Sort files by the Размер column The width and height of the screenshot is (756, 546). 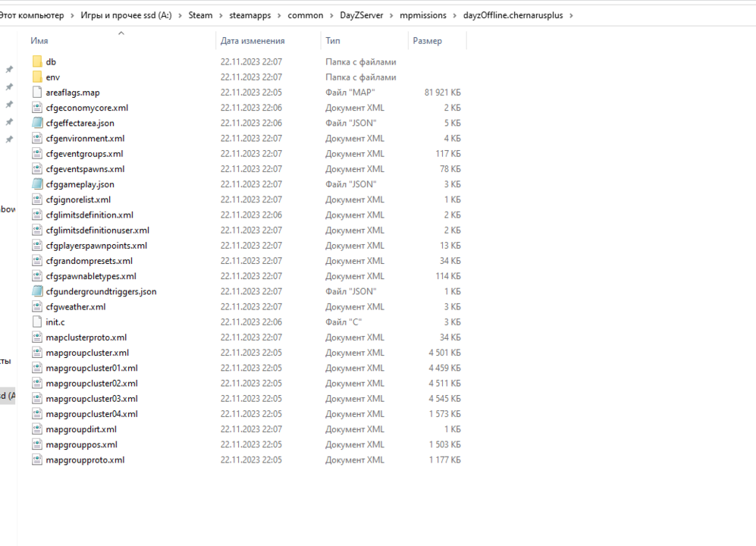(427, 41)
